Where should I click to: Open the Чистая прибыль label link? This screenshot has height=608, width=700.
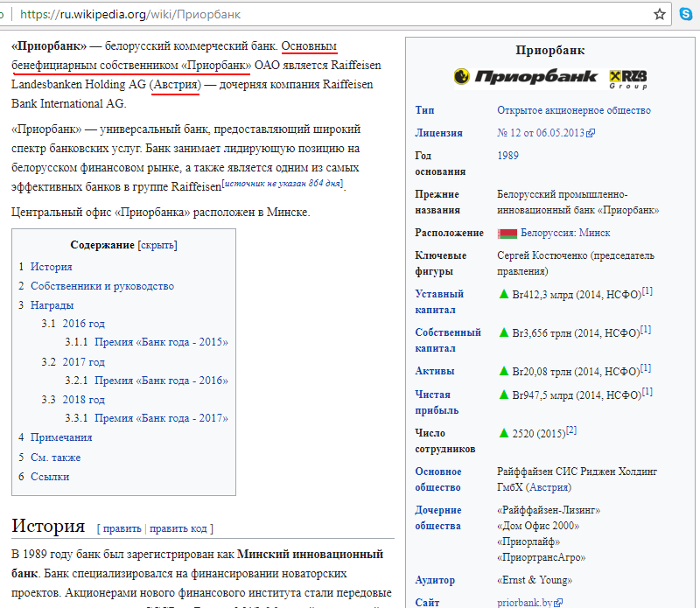click(x=437, y=402)
